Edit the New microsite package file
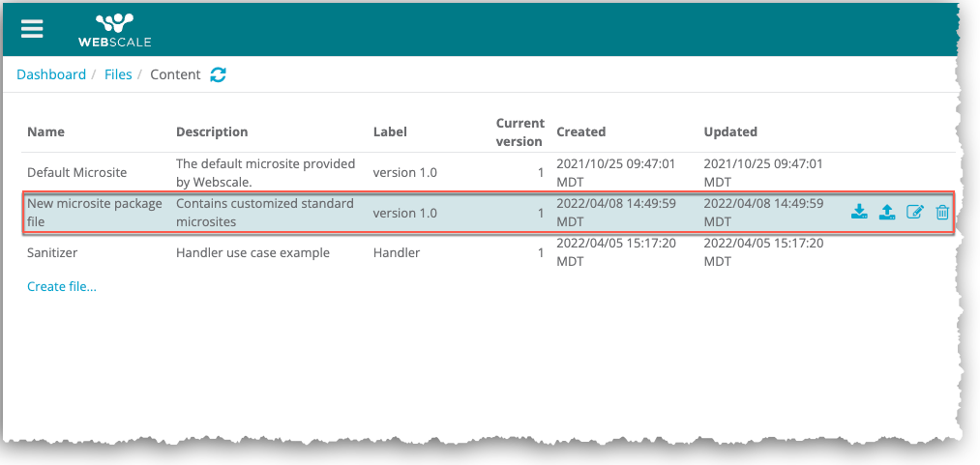The height and width of the screenshot is (465, 980). 915,212
